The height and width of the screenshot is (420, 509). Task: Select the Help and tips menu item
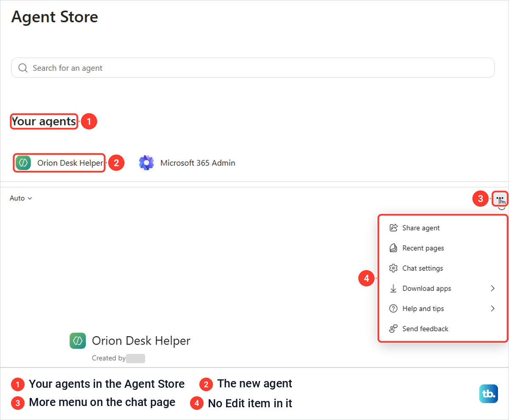pyautogui.click(x=442, y=309)
